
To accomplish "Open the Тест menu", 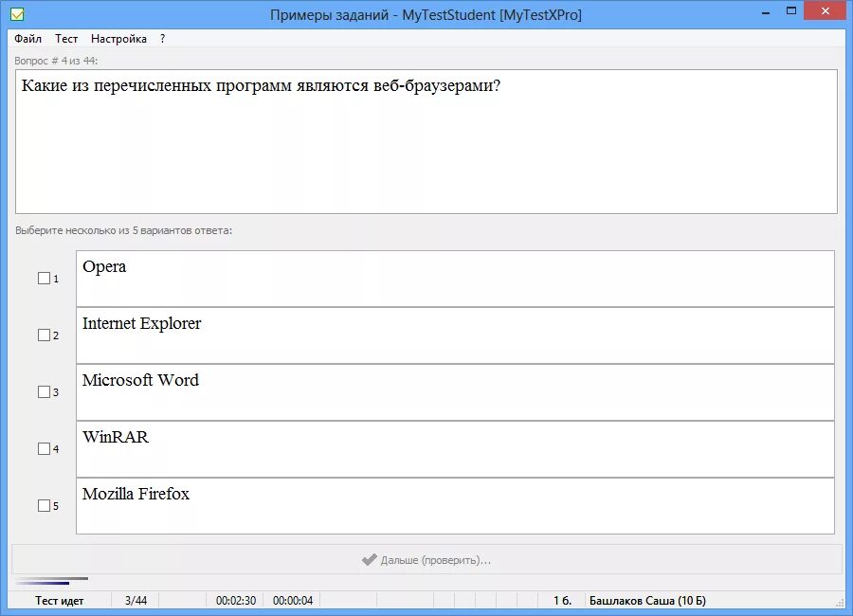I will pyautogui.click(x=66, y=39).
